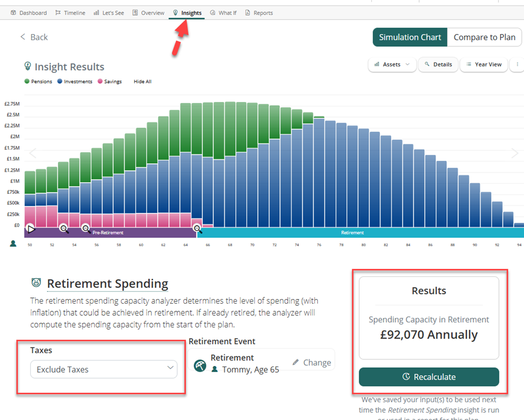Image resolution: width=524 pixels, height=420 pixels.
Task: Click the magnifier icon at age 65
Action: [197, 228]
